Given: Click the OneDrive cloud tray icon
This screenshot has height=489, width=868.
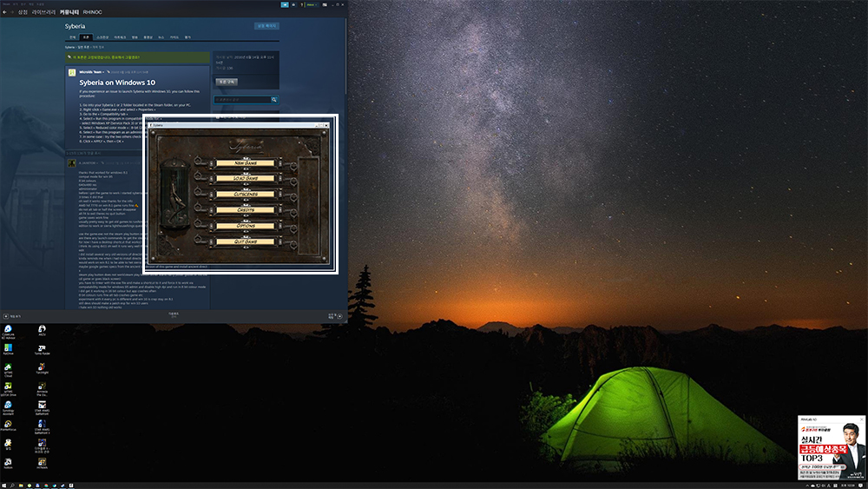Looking at the screenshot, I should 812,486.
